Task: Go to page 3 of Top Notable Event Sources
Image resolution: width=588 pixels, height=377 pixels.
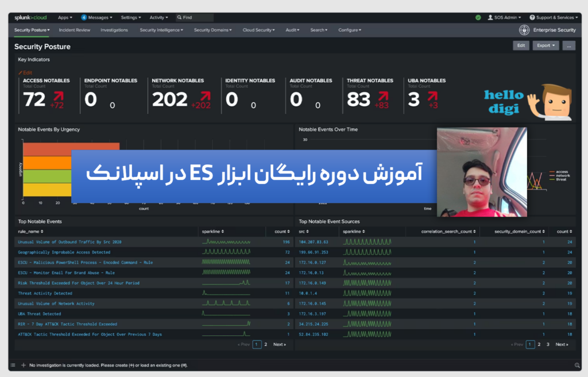Action: [x=548, y=344]
